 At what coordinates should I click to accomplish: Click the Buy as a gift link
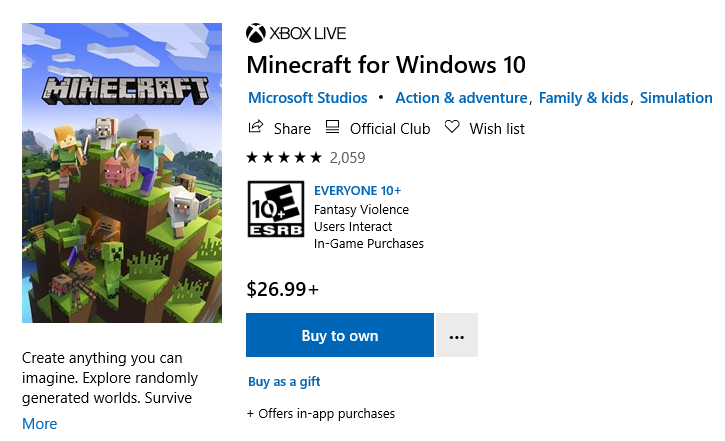[x=284, y=381]
